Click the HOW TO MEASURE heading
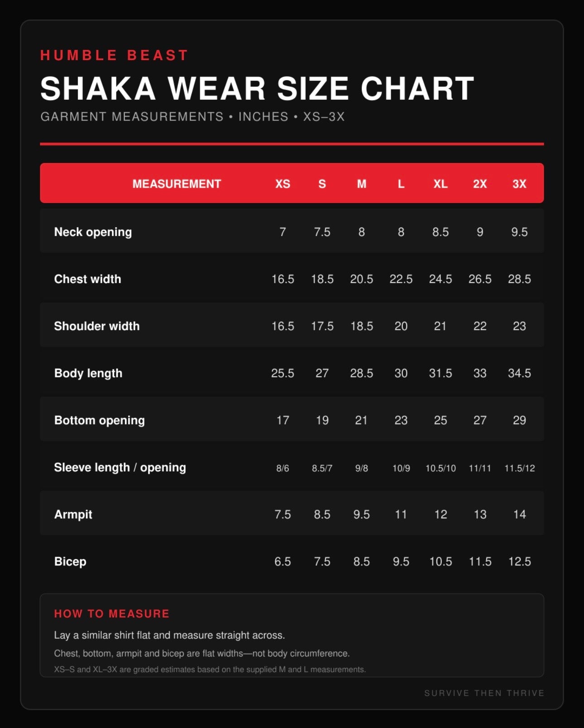 (111, 614)
